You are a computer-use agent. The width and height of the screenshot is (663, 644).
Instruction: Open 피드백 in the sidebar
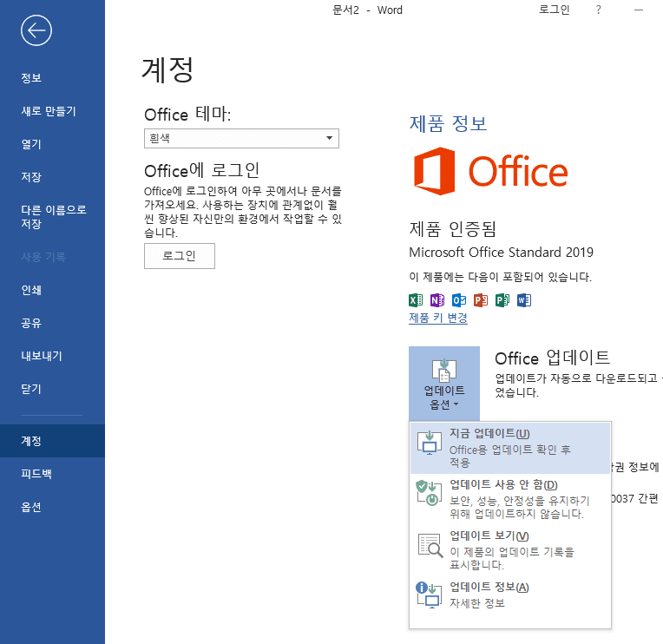pos(36,474)
